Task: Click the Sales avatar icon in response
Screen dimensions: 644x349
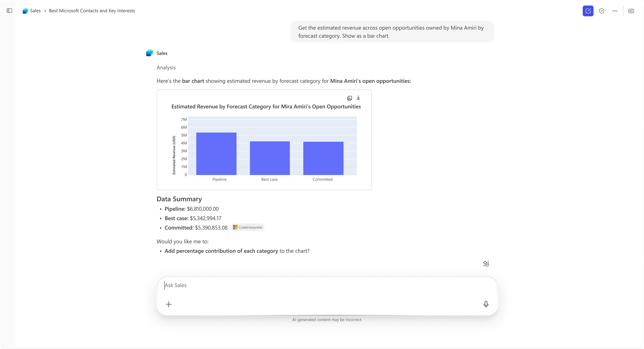Action: pyautogui.click(x=150, y=53)
